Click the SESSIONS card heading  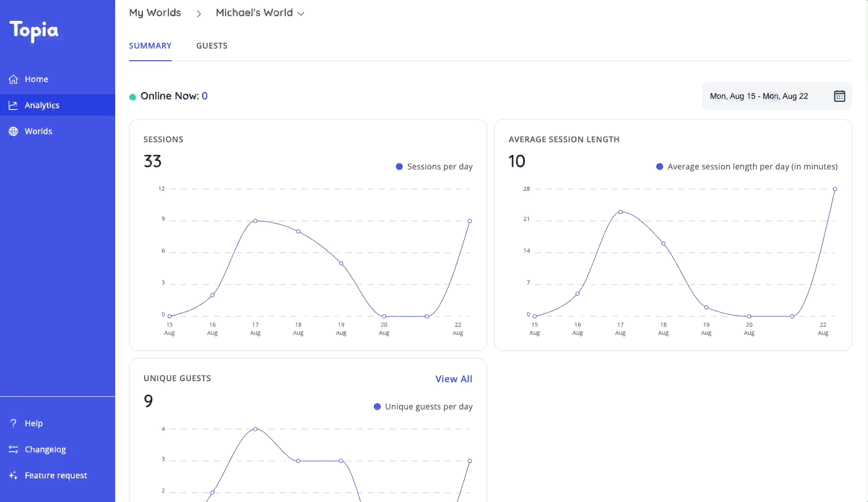point(163,139)
